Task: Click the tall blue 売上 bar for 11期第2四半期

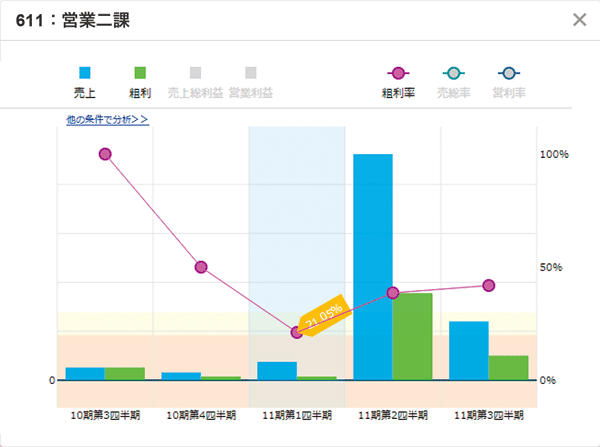Action: point(373,267)
